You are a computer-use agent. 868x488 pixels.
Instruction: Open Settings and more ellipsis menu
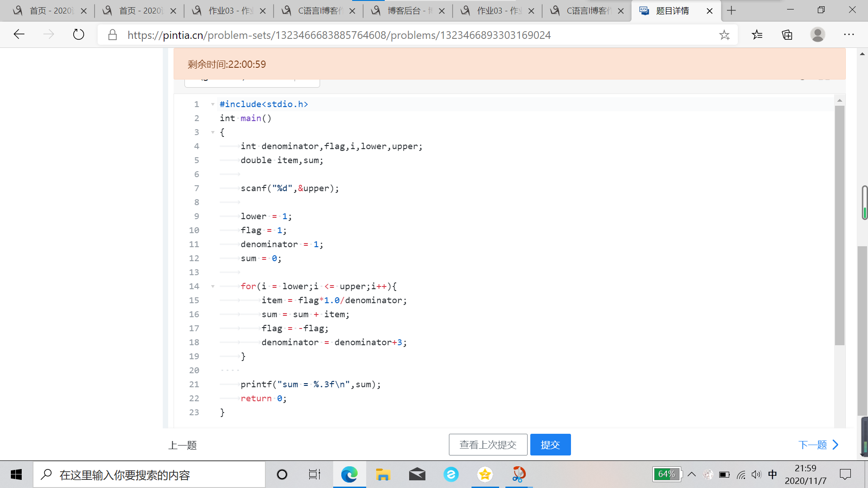pos(849,35)
